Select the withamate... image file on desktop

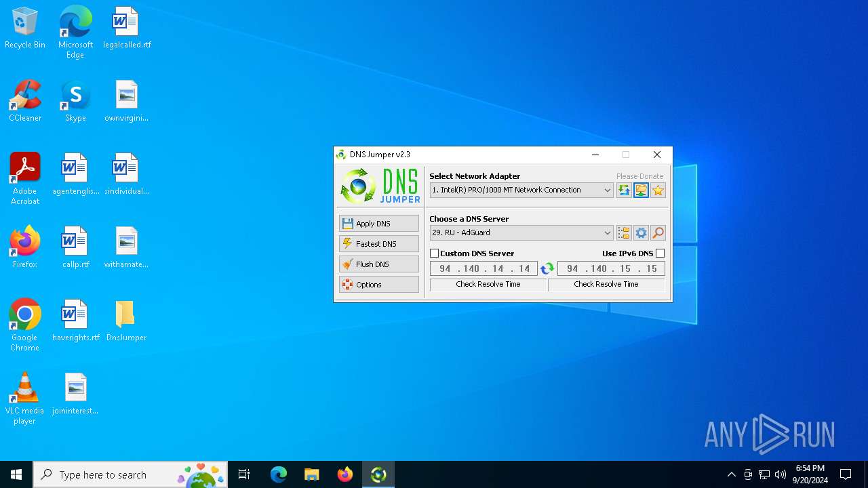tap(127, 248)
